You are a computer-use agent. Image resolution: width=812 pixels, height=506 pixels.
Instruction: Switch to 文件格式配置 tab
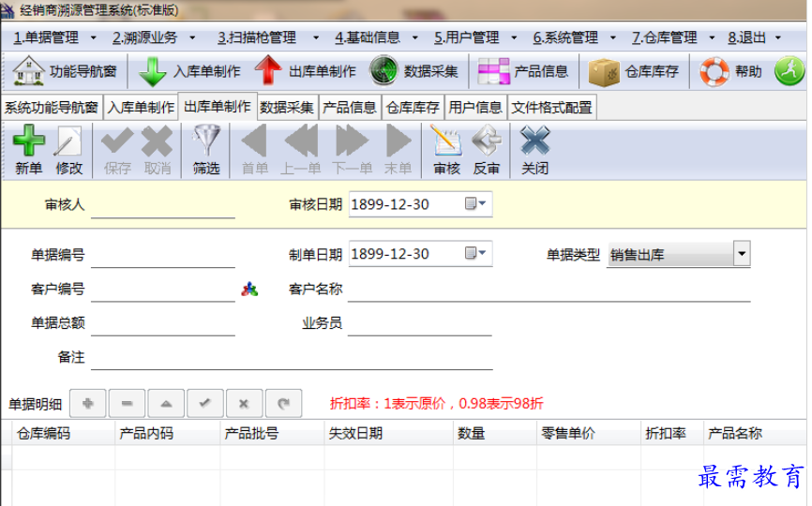point(552,107)
